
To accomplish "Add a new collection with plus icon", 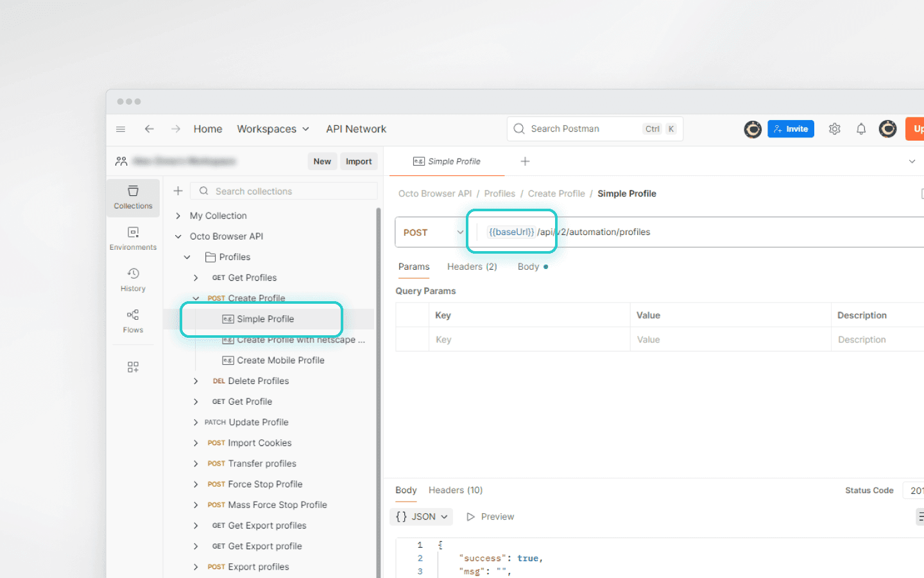I will tap(178, 191).
